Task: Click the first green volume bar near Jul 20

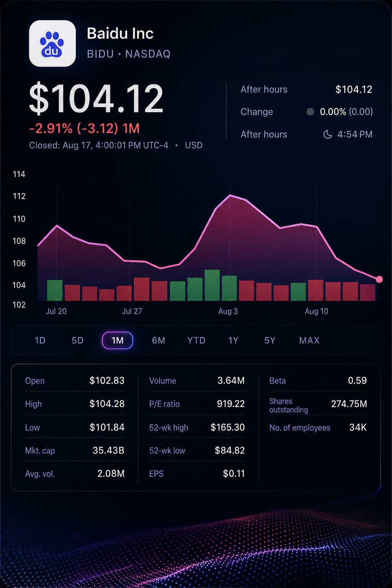Action: (x=55, y=290)
